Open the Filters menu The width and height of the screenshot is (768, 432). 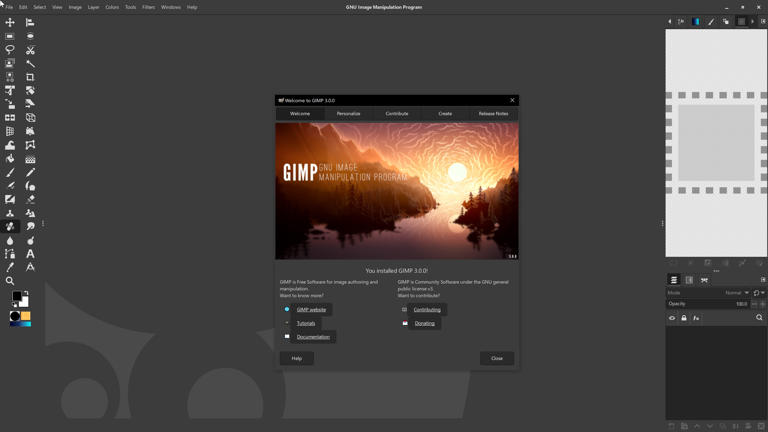coord(148,7)
